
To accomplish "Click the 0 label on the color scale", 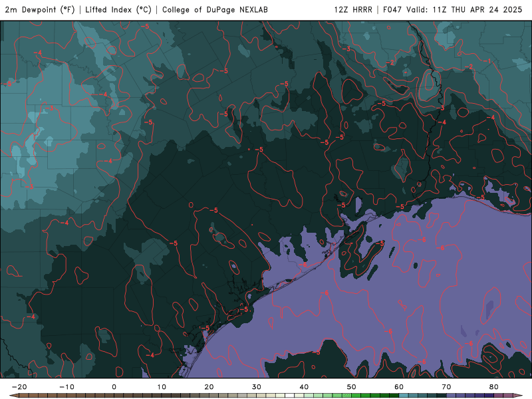I will pyautogui.click(x=114, y=387).
